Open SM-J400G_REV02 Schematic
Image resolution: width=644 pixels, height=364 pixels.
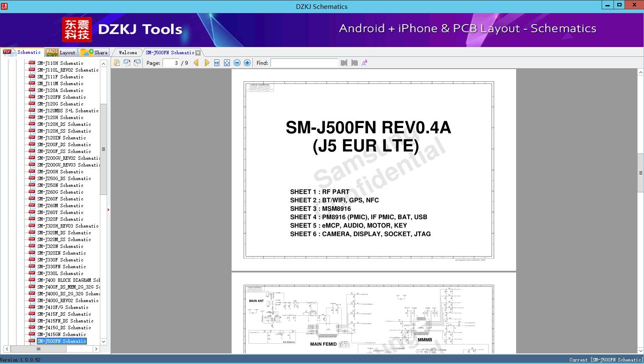pyautogui.click(x=68, y=300)
